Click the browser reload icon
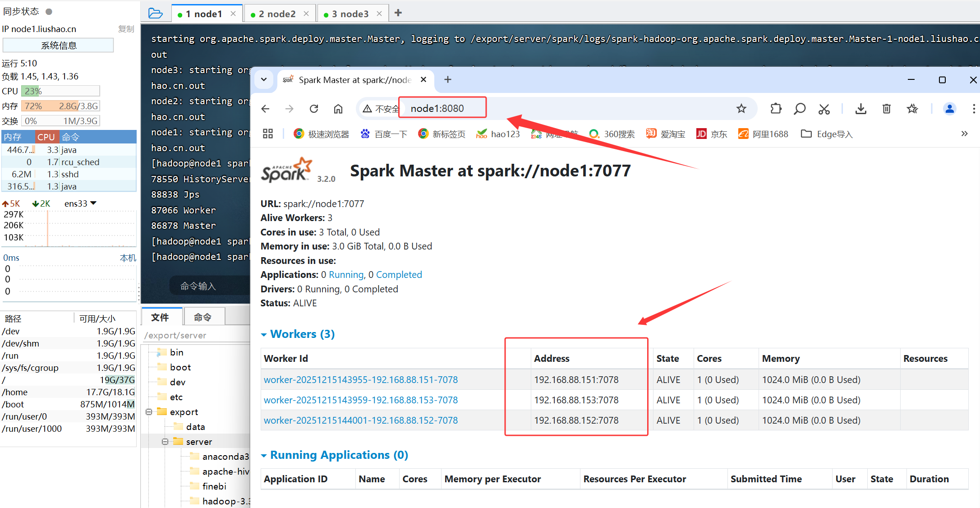 314,109
